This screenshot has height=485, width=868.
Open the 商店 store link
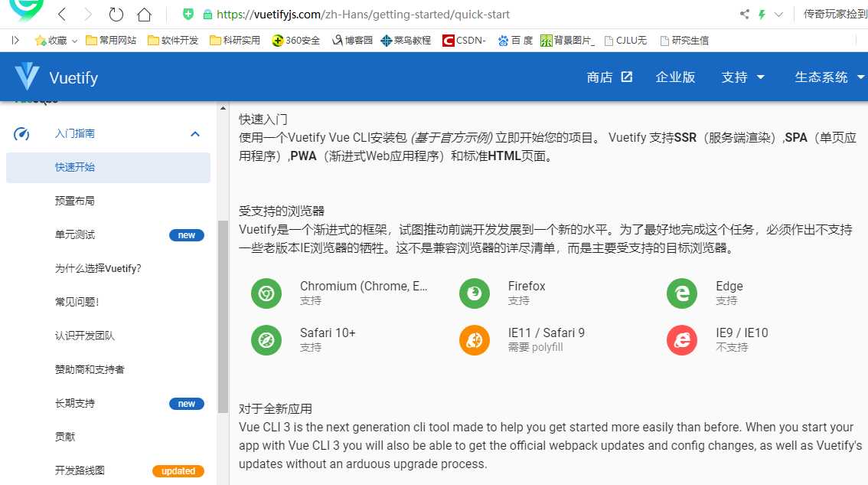609,77
